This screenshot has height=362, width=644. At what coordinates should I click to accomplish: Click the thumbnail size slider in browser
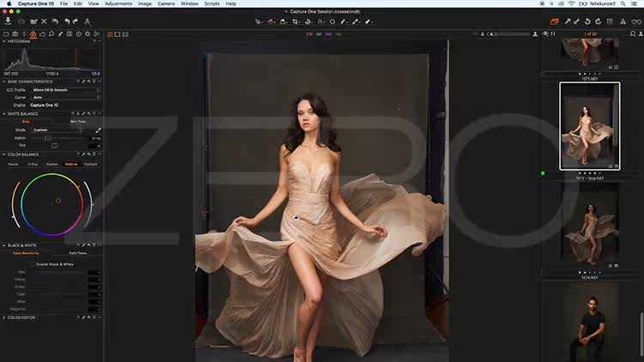coord(508,34)
